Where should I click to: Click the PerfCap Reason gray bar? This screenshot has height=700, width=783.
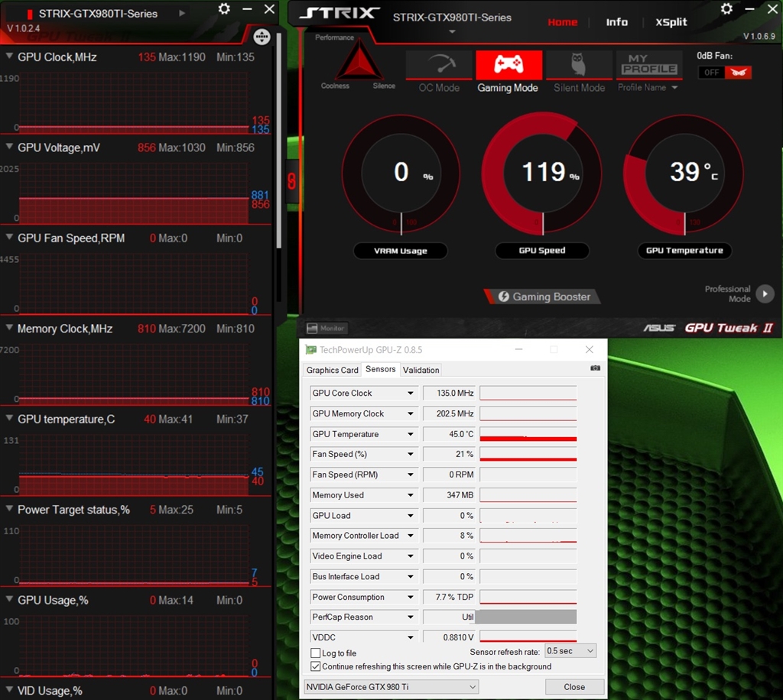(x=526, y=617)
